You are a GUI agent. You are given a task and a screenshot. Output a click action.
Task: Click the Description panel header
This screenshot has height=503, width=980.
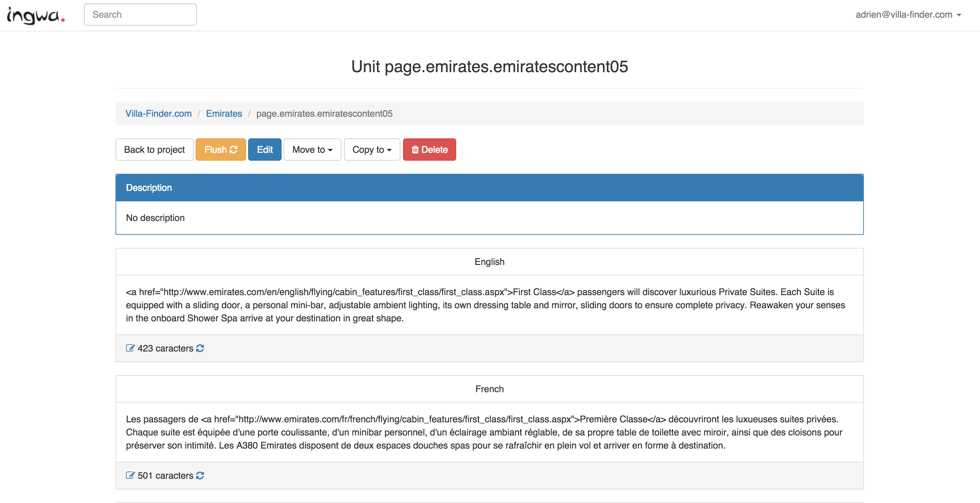click(489, 188)
